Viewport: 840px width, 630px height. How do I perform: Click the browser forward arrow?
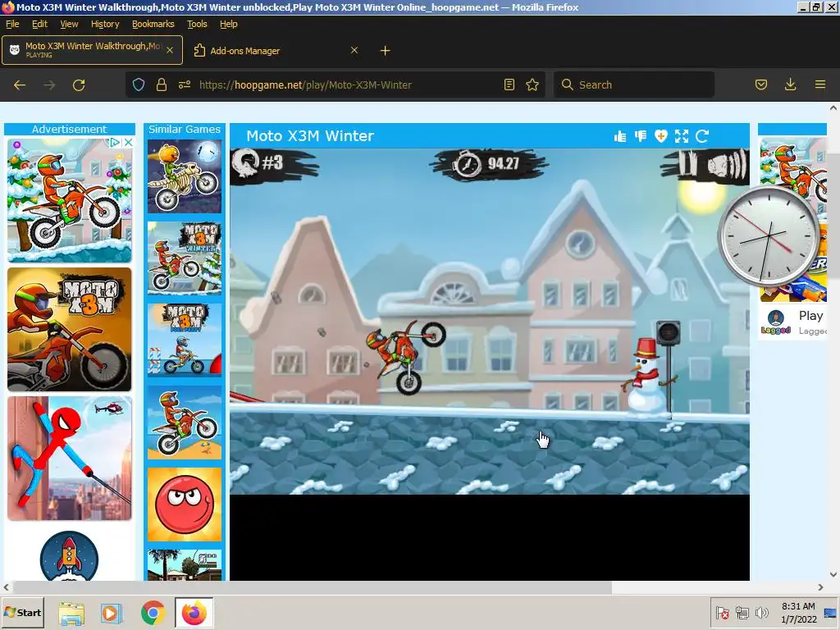(49, 84)
